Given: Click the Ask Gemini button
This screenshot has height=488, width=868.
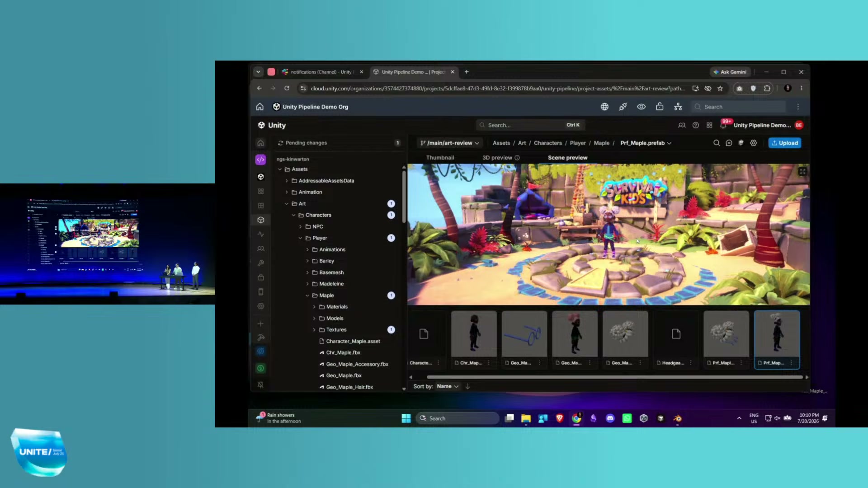Looking at the screenshot, I should click(x=730, y=72).
